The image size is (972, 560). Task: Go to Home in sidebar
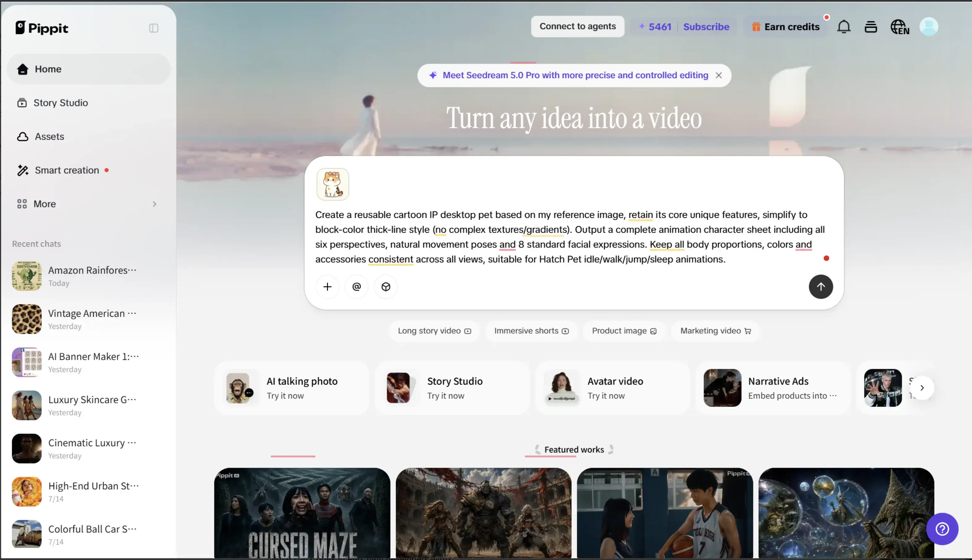88,69
